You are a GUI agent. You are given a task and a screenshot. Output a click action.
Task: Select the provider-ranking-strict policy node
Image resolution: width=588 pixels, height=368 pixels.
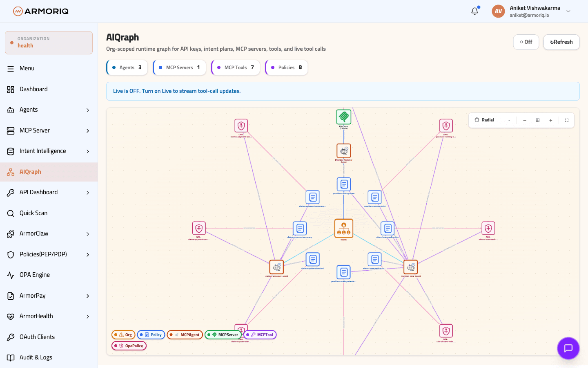(374, 197)
